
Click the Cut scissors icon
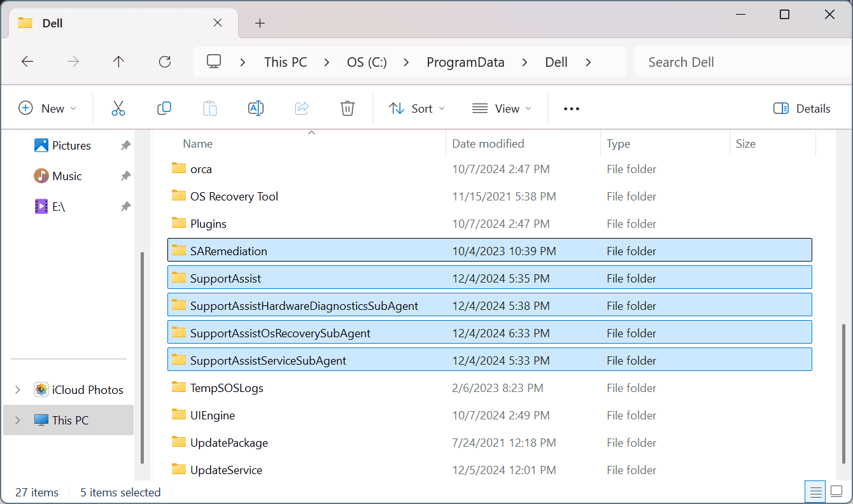[118, 109]
